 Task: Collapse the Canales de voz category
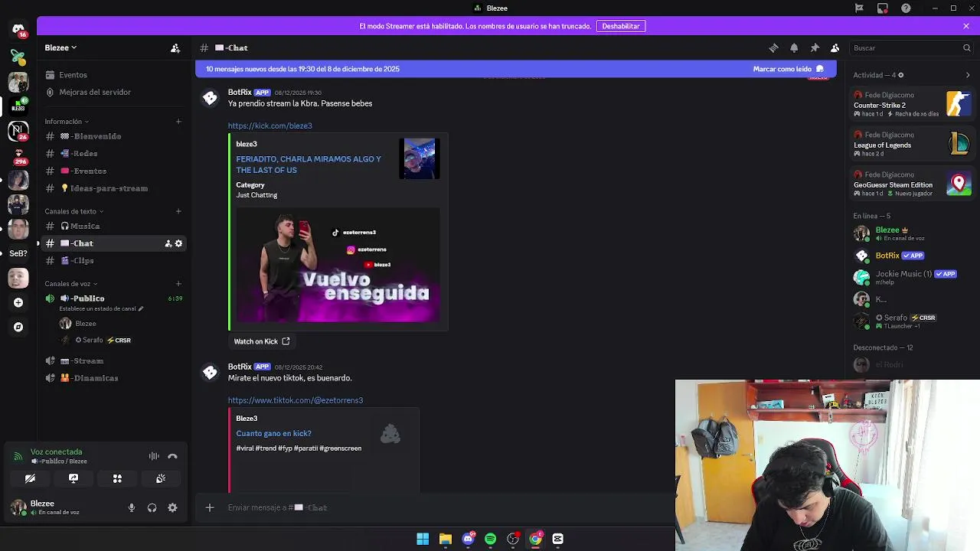click(71, 284)
